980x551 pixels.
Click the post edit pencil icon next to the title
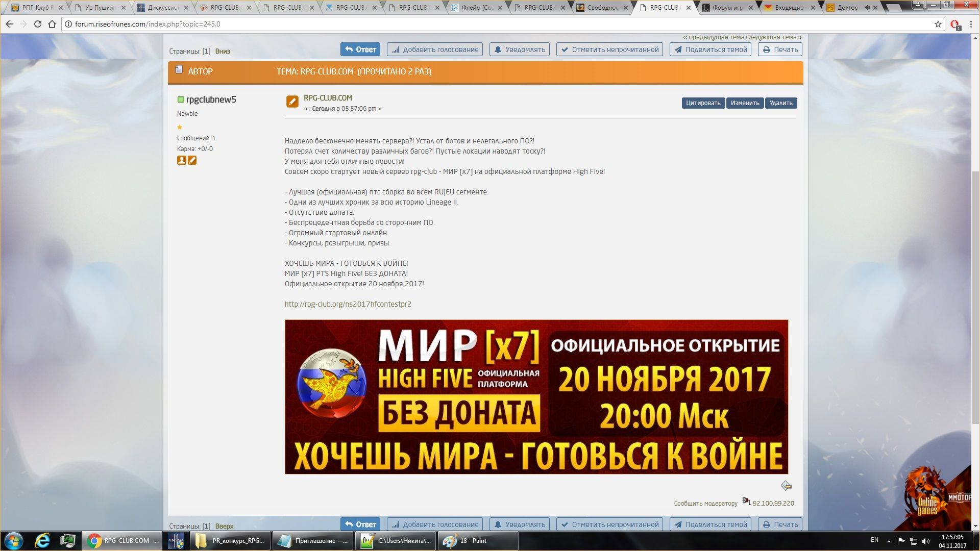[x=292, y=102]
